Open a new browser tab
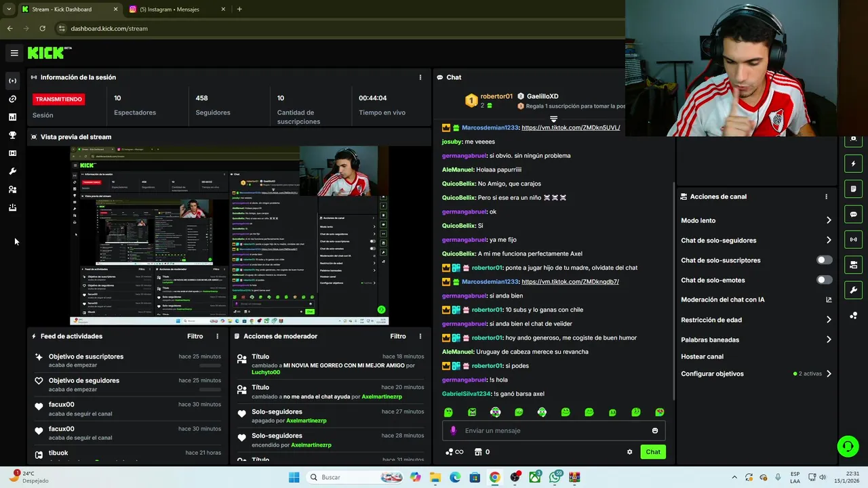Screen dimensions: 868x488 tap(239, 9)
